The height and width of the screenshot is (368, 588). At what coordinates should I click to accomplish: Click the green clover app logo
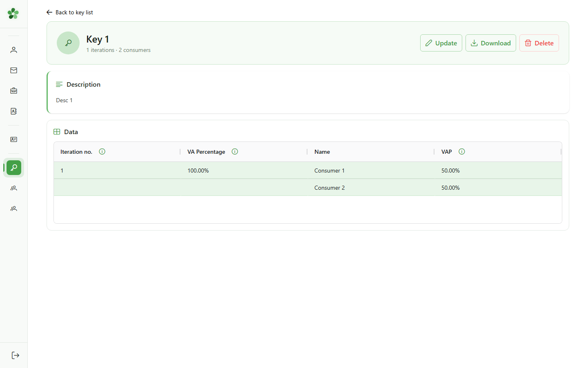point(13,13)
